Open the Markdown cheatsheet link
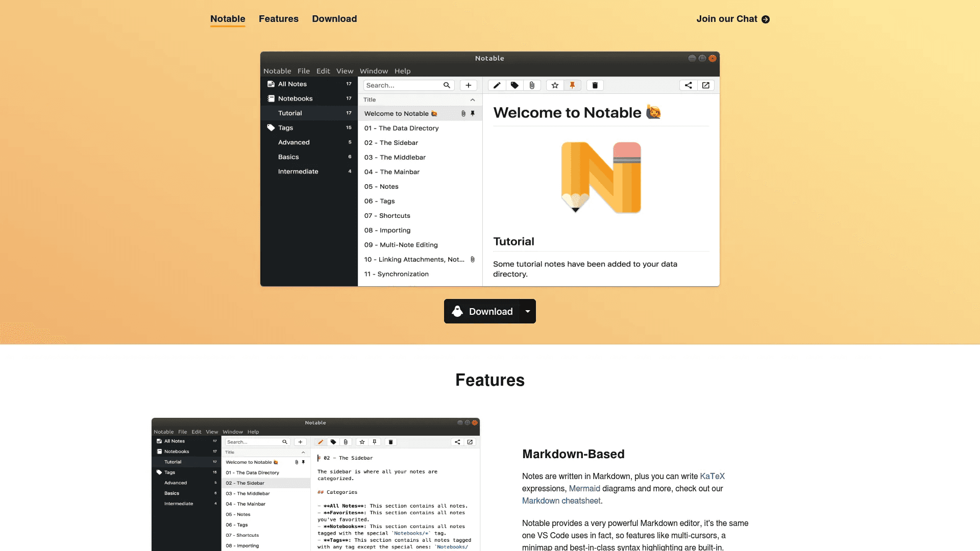Screen dimensions: 980x551 tap(561, 500)
